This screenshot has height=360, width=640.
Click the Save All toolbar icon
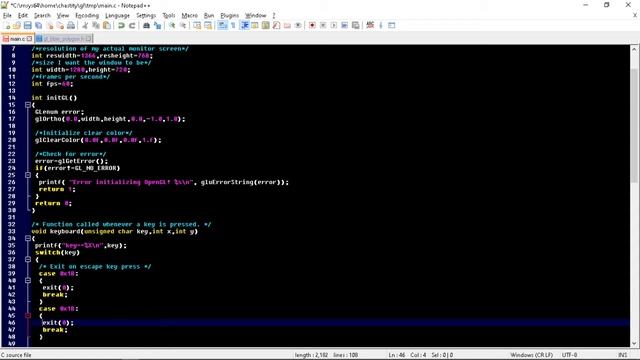[x=38, y=25]
